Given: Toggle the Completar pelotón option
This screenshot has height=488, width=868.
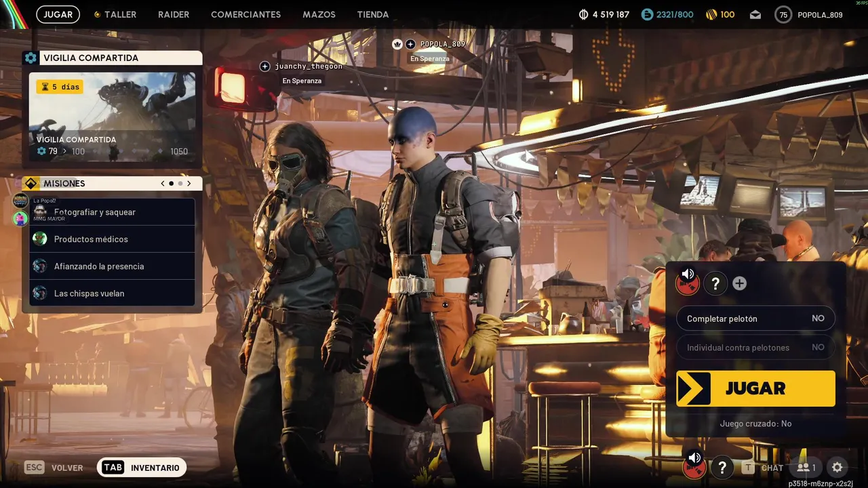Looking at the screenshot, I should click(755, 319).
